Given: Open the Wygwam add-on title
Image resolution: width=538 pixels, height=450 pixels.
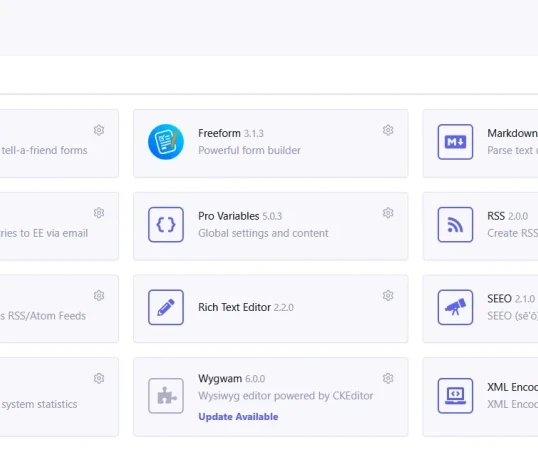Looking at the screenshot, I should click(220, 379).
